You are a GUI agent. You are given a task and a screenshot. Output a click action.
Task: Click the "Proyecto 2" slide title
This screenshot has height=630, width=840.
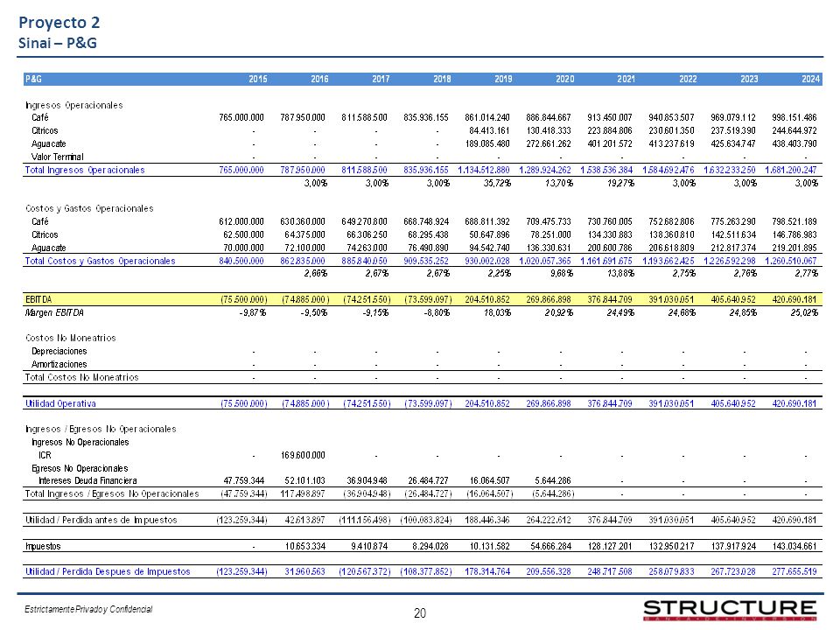59,23
